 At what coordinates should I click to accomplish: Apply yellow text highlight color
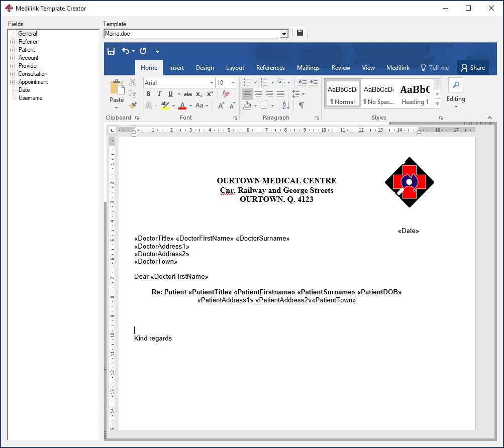165,105
